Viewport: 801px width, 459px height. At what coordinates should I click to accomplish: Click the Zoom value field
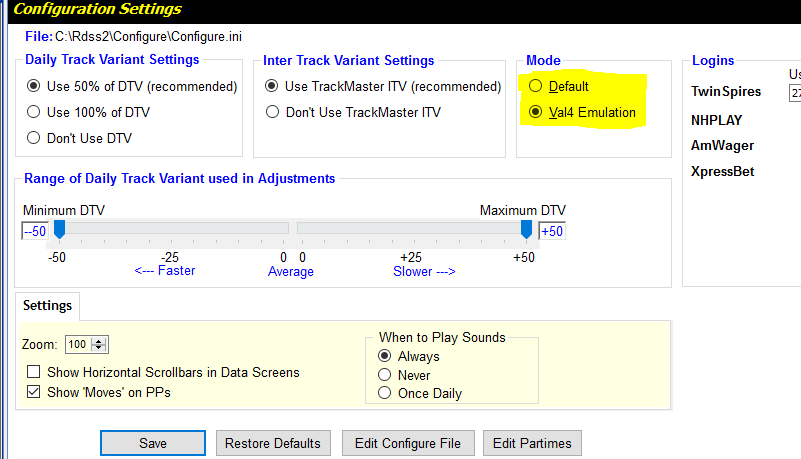78,344
